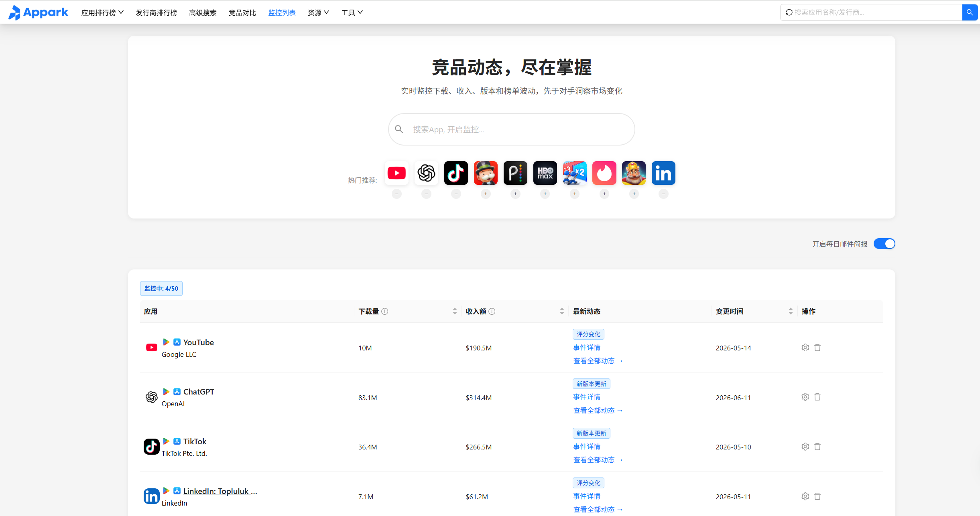Click the 2026-05-10 date for TikTok

(734, 447)
